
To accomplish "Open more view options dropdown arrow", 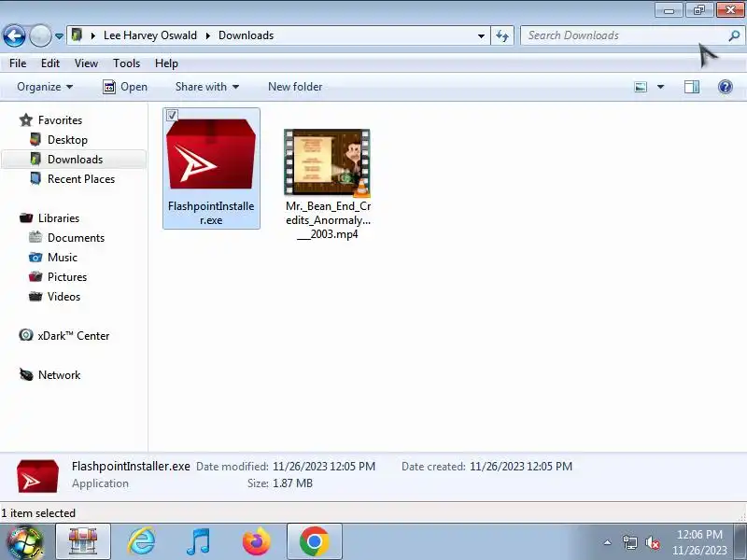I will point(660,87).
